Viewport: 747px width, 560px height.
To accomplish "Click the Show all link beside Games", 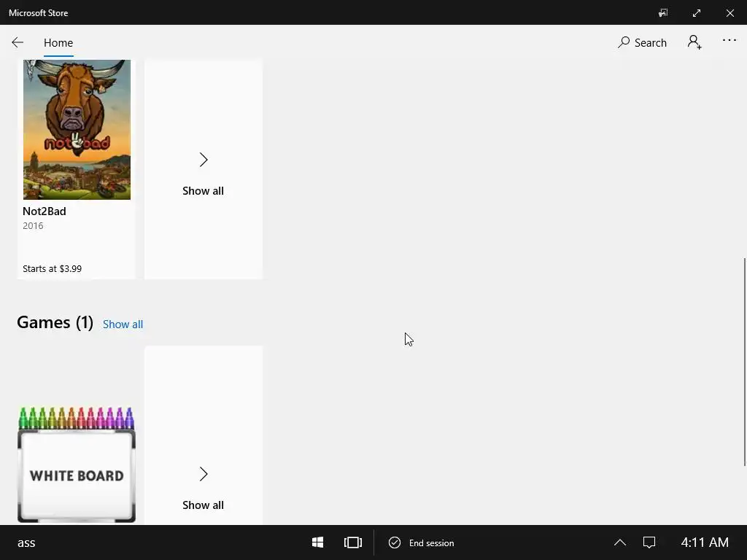I will coord(123,324).
